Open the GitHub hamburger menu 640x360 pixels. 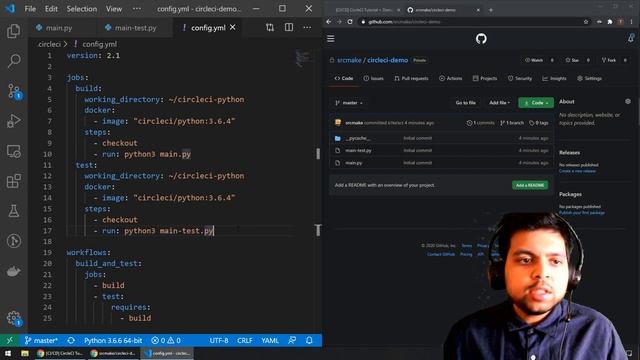[x=331, y=38]
